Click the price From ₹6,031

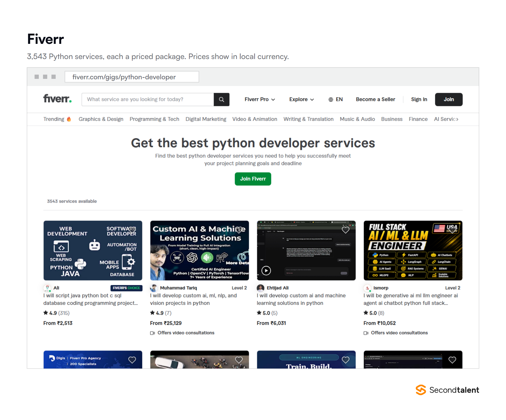coord(271,323)
